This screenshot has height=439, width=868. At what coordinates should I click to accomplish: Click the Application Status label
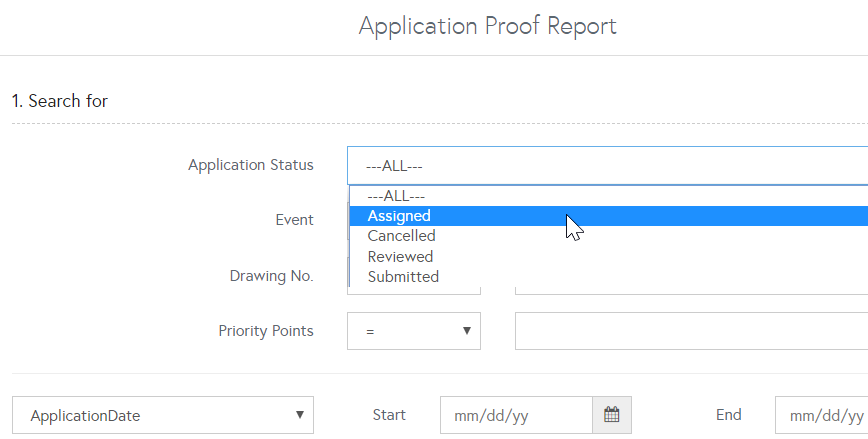click(x=250, y=165)
